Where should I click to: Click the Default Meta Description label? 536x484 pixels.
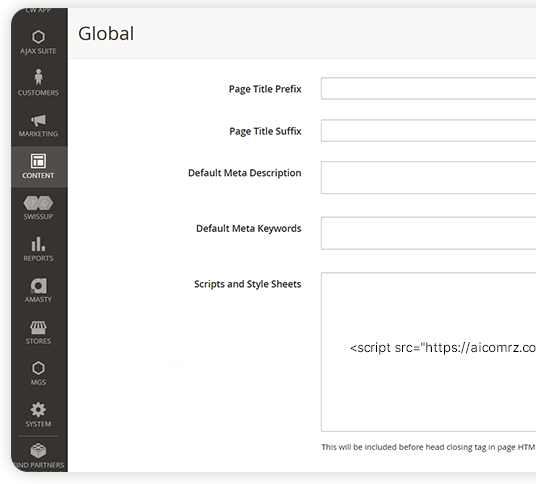tap(245, 173)
